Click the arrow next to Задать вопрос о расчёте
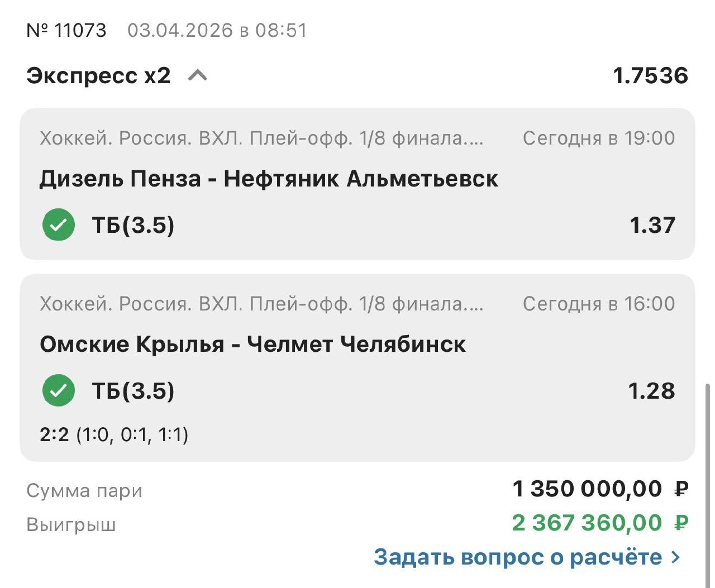The width and height of the screenshot is (715, 588). [x=676, y=557]
